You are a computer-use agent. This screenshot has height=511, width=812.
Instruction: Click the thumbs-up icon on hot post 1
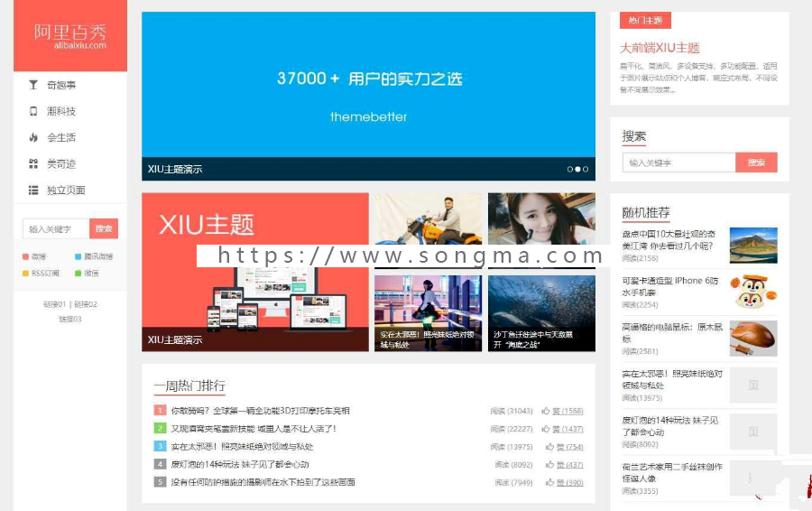(x=545, y=411)
